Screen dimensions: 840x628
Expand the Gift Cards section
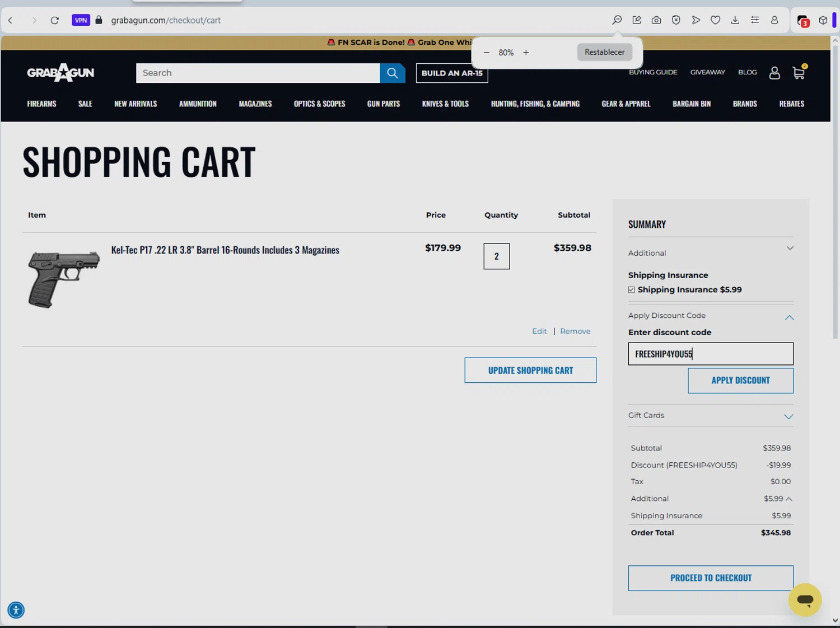pos(788,416)
